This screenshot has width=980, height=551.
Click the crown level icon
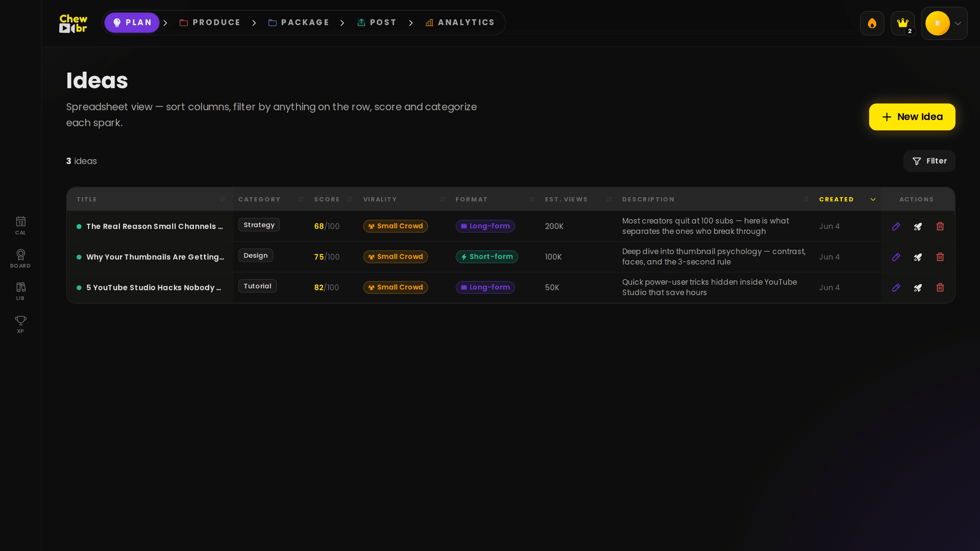pos(902,23)
